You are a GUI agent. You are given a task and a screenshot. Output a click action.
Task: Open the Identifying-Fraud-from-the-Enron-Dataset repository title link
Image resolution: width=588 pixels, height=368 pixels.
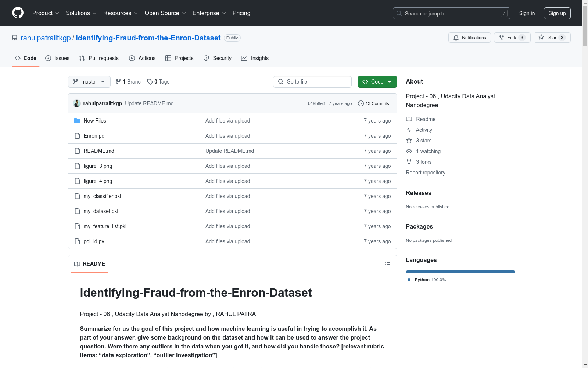pyautogui.click(x=148, y=38)
